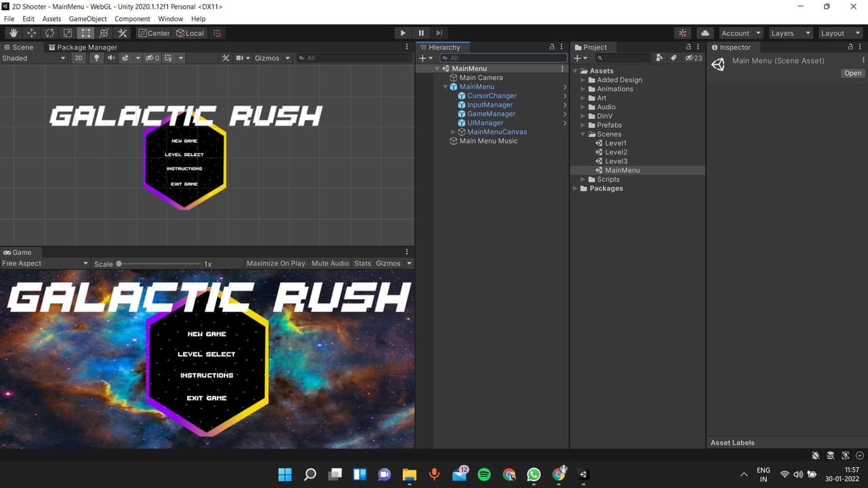The height and width of the screenshot is (488, 868).
Task: Click search by type icon in Project
Action: tap(660, 58)
